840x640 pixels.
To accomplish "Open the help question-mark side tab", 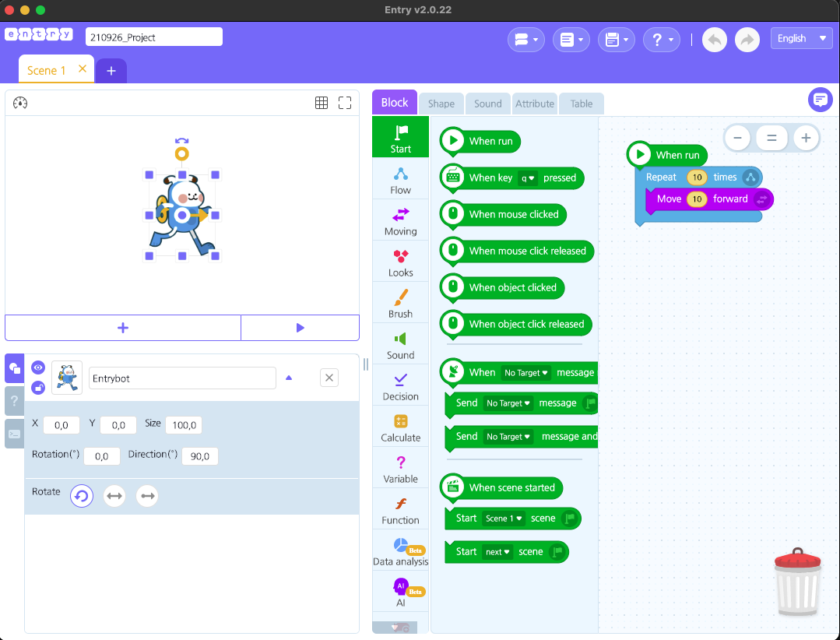I will click(15, 401).
